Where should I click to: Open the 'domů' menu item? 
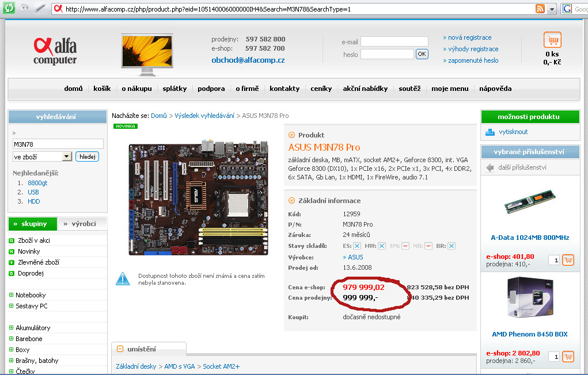(x=73, y=89)
